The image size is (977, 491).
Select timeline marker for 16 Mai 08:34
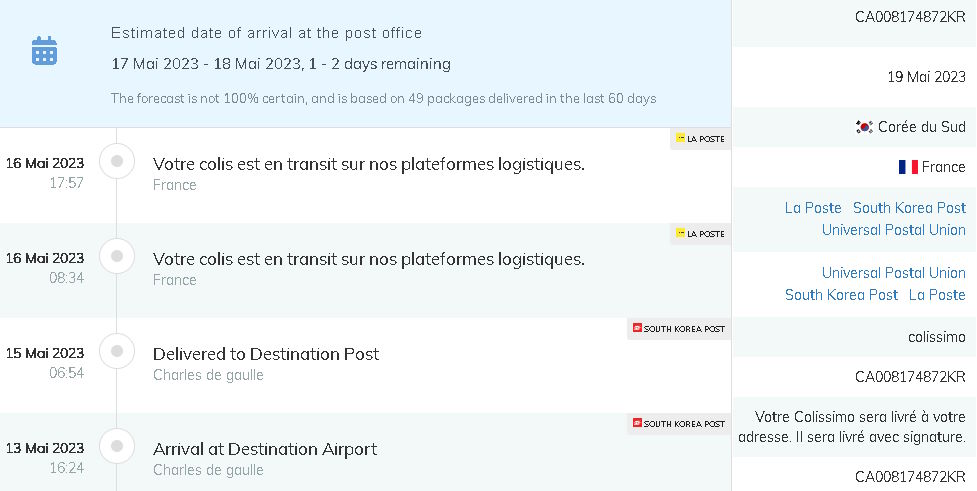pyautogui.click(x=117, y=256)
